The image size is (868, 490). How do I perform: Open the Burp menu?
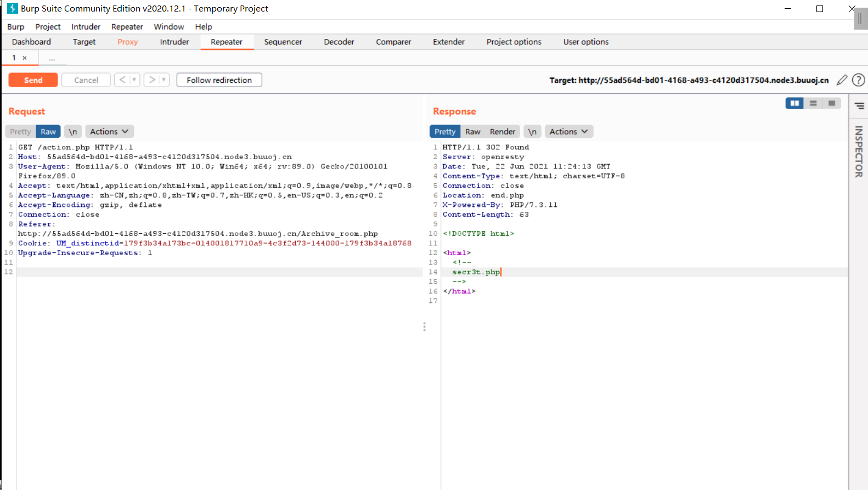pyautogui.click(x=15, y=26)
